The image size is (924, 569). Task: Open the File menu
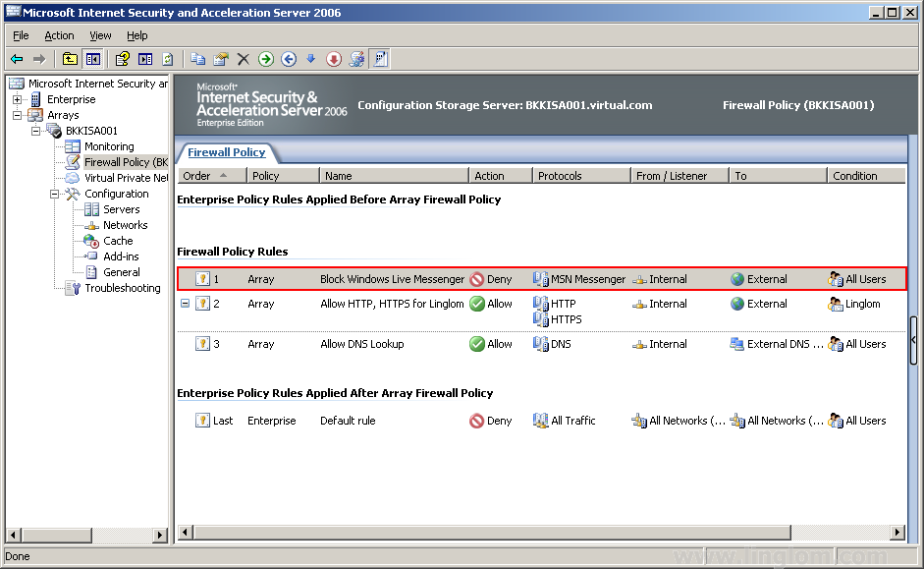tap(21, 35)
